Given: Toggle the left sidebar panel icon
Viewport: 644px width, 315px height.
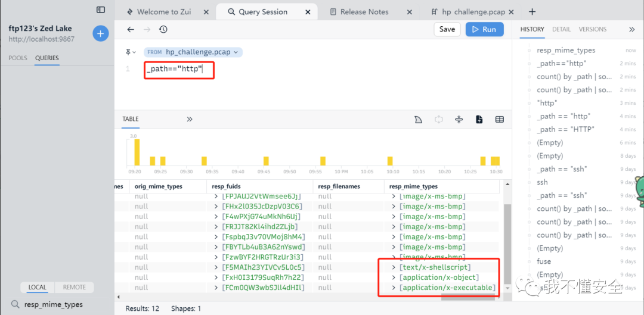Looking at the screenshot, I should [101, 10].
